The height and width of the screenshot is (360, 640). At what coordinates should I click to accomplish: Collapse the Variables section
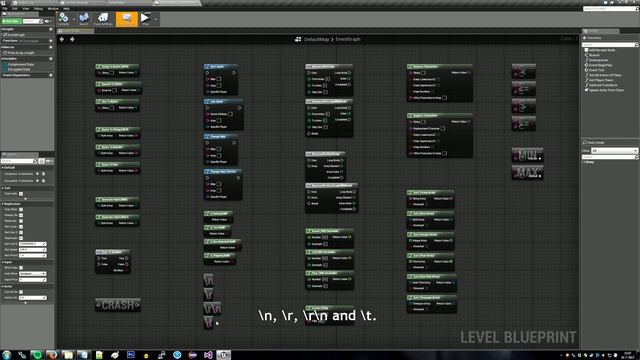point(2,59)
